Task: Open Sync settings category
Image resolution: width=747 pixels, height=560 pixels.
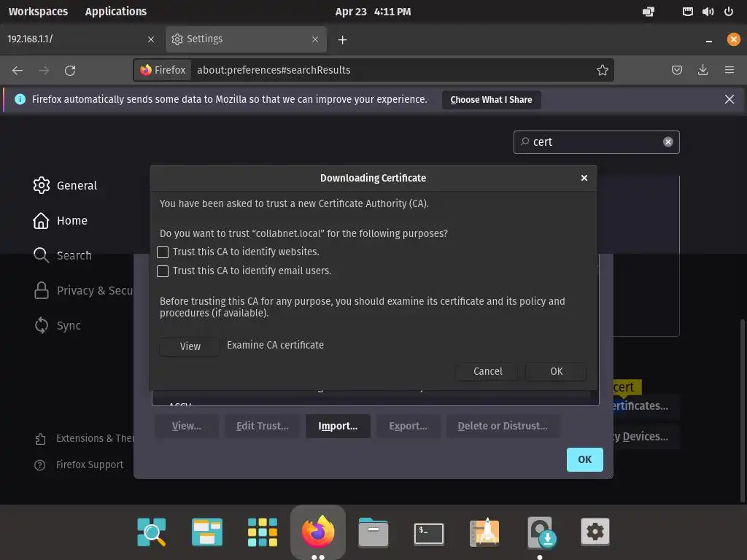Action: 57,326
